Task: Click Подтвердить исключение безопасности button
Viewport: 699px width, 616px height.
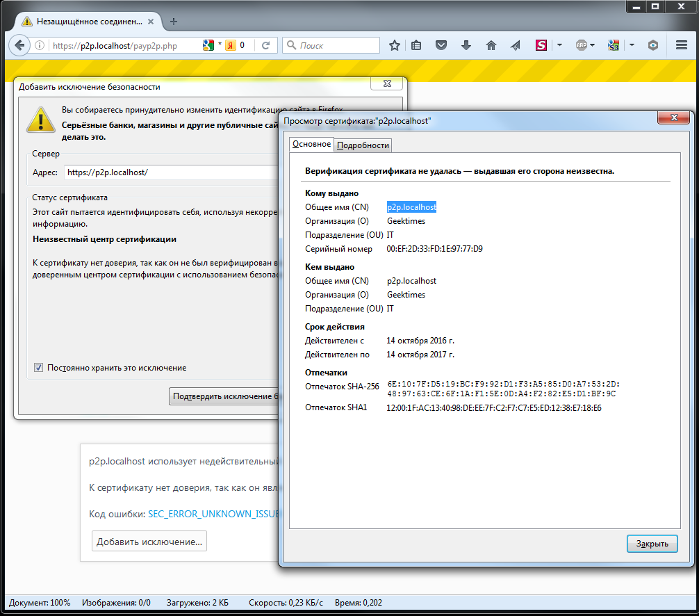Action: pyautogui.click(x=224, y=396)
